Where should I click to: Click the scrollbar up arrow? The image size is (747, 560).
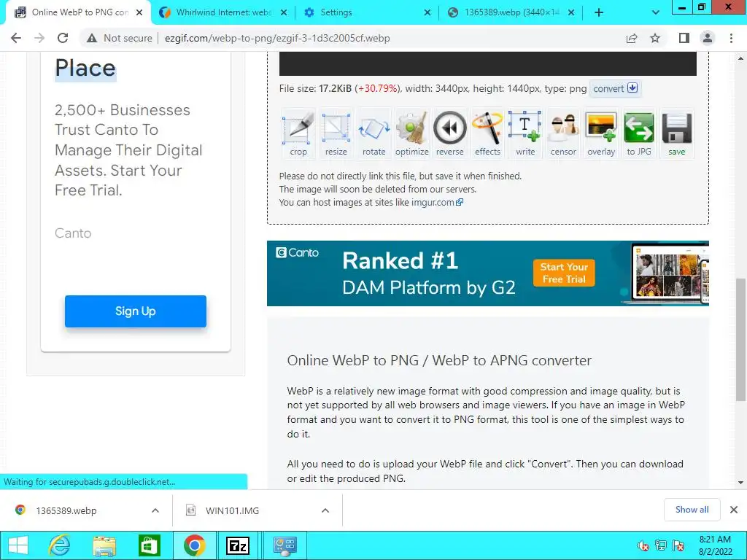740,58
